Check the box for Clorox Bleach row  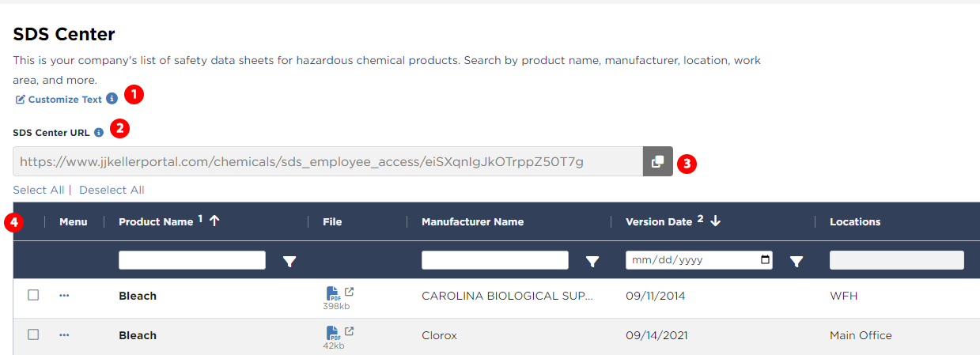click(33, 334)
